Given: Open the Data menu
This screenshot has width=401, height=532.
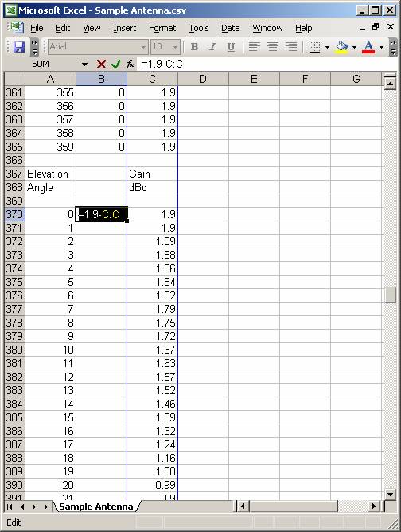Looking at the screenshot, I should [231, 28].
